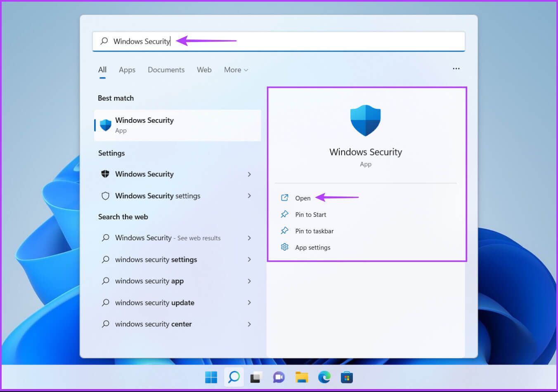Open File Explorer from the taskbar
The image size is (558, 392).
point(302,377)
